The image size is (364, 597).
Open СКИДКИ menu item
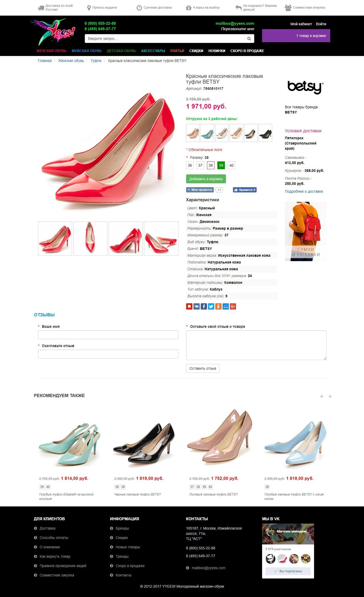pyautogui.click(x=196, y=51)
